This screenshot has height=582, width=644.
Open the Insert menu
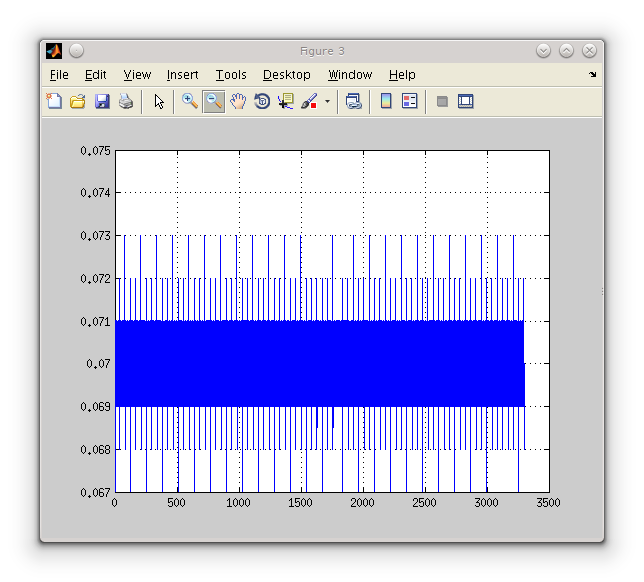(182, 75)
